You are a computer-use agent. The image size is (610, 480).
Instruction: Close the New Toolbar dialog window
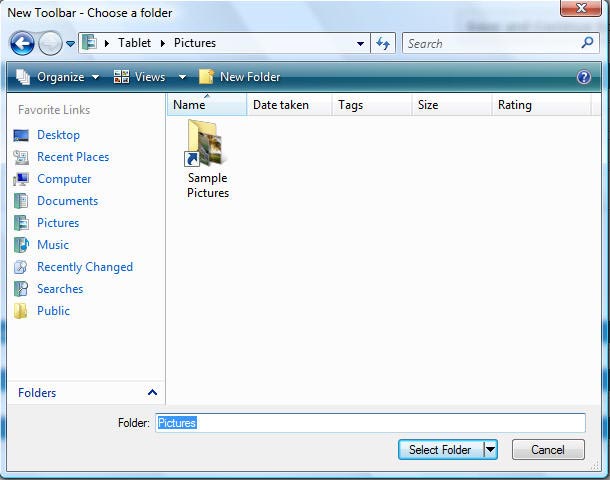581,8
